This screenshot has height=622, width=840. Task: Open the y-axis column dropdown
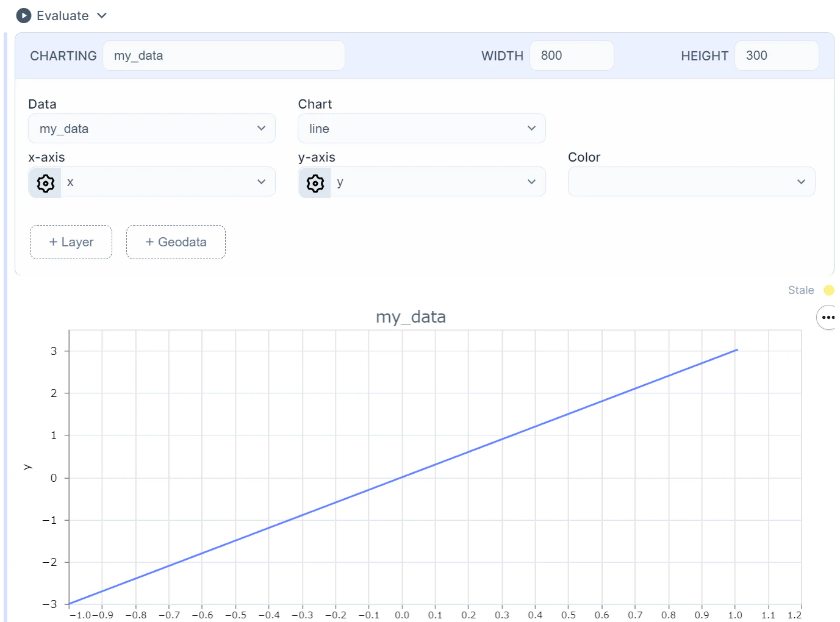[438, 182]
